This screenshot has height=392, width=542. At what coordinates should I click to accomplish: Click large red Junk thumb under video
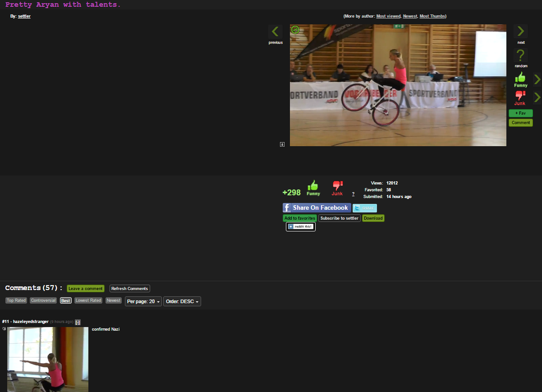337,186
